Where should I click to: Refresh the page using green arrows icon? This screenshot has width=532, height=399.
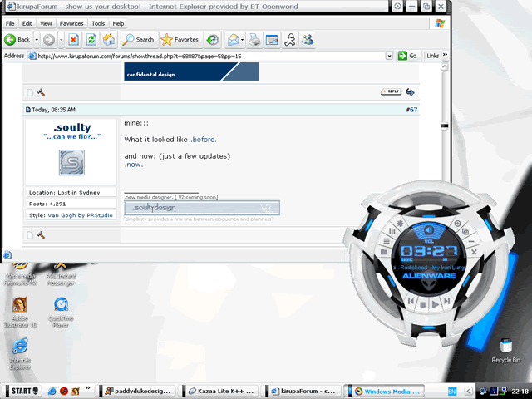click(x=91, y=40)
